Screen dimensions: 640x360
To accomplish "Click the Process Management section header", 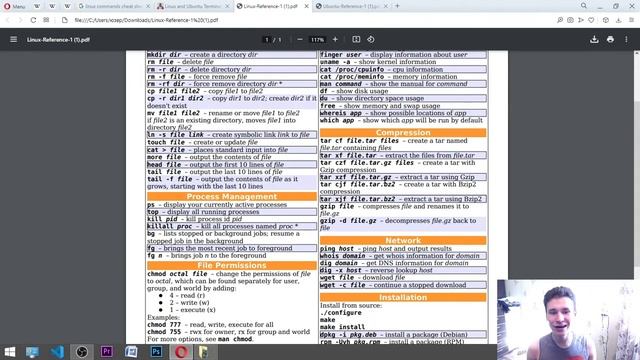I will click(x=231, y=196).
